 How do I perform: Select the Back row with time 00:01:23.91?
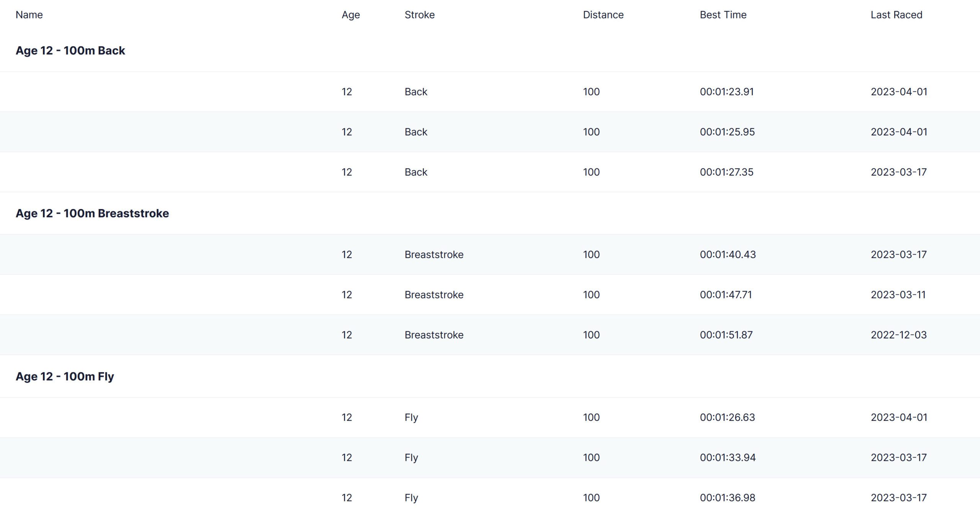coord(416,92)
